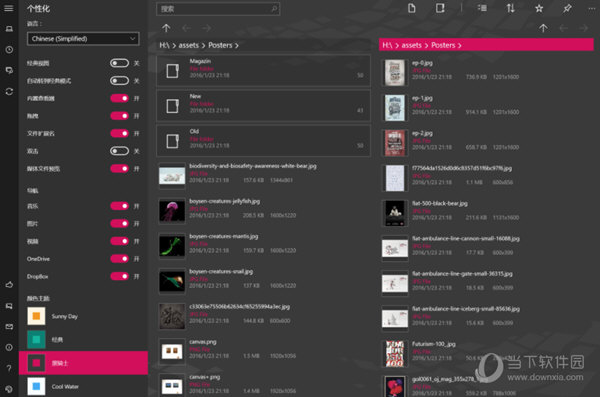Select Posters in right pane breadcrumb
Image resolution: width=600 pixels, height=397 pixels.
[443, 45]
